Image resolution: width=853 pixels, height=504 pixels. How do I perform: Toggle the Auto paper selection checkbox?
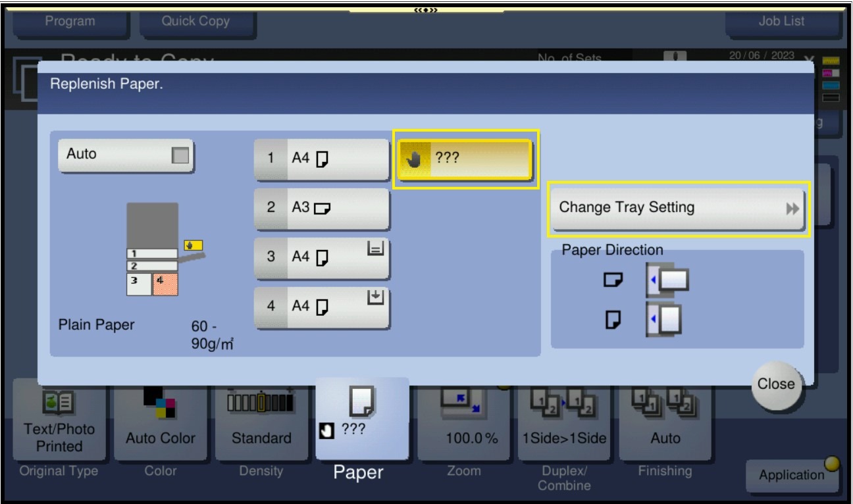pyautogui.click(x=179, y=155)
